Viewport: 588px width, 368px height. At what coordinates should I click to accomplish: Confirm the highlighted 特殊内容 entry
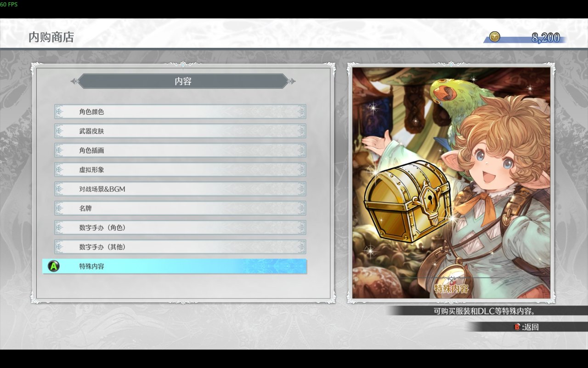click(175, 266)
